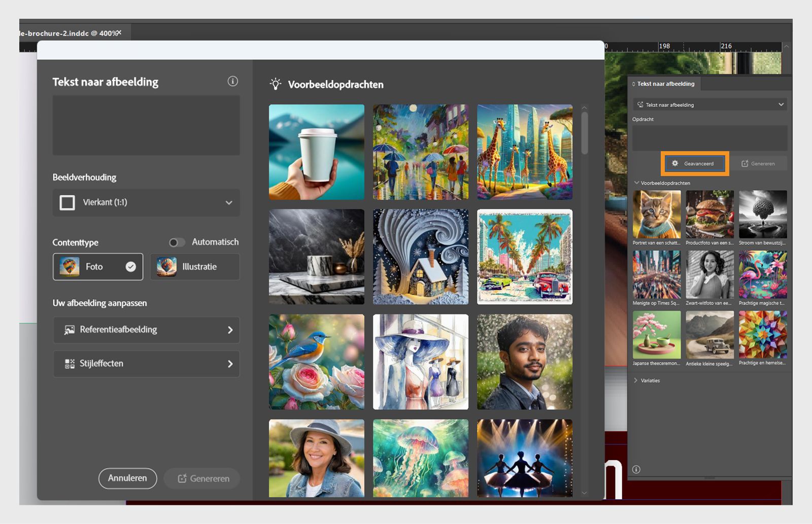Image resolution: width=812 pixels, height=524 pixels.
Task: Click the Opdracht label in the side panel
Action: point(643,119)
